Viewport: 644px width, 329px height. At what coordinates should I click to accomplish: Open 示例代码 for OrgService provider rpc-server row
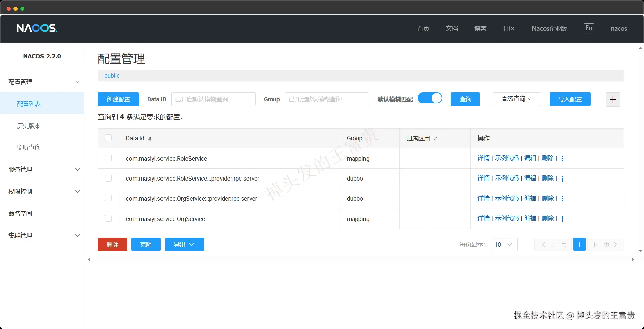(x=506, y=198)
